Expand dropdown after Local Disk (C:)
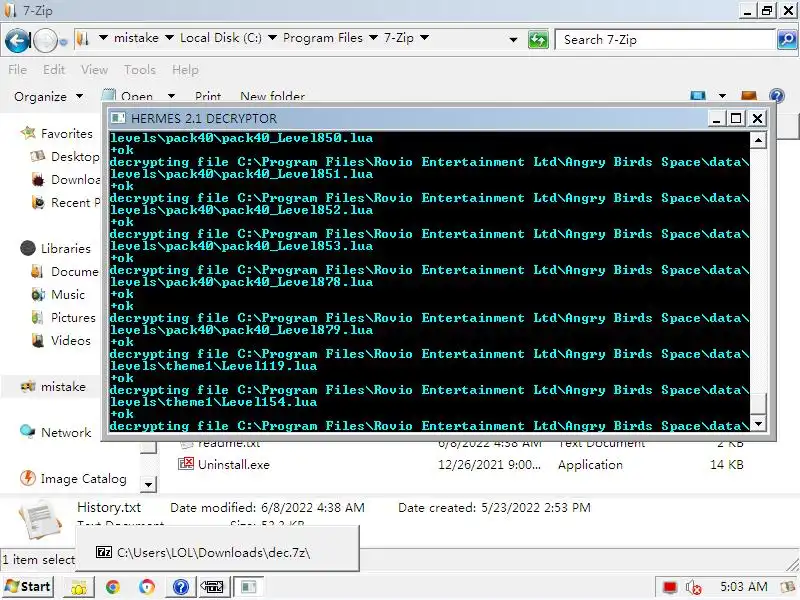 272,38
